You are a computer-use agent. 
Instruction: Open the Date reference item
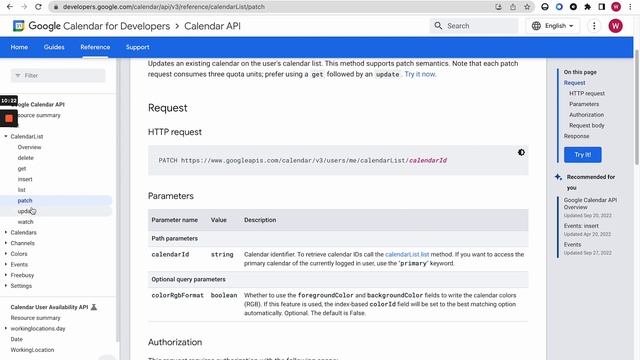click(x=17, y=339)
